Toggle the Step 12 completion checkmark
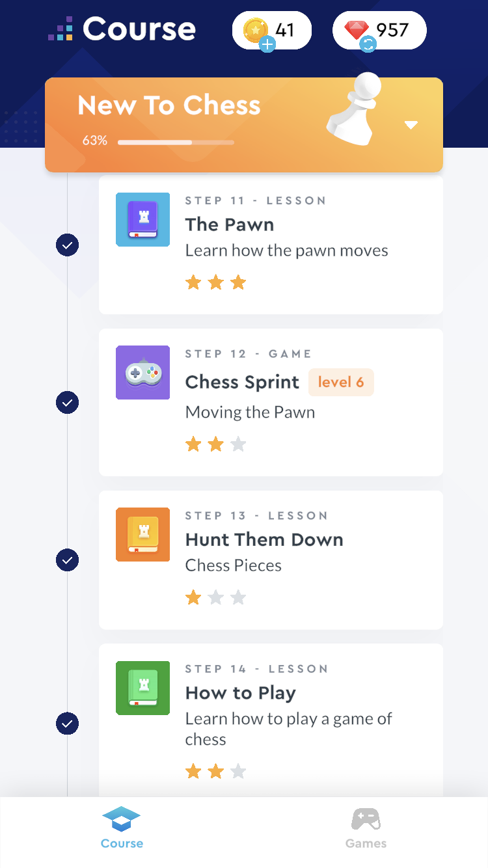Viewport: 488px width, 868px height. pyautogui.click(x=67, y=402)
